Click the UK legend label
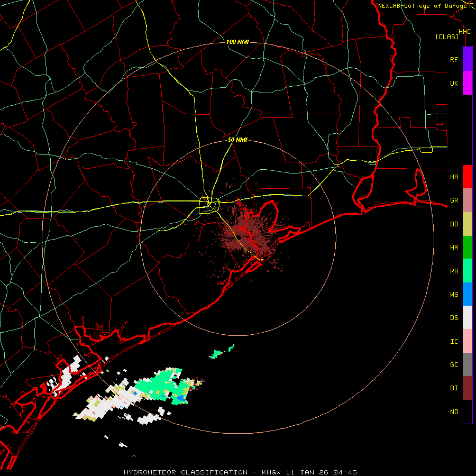This screenshot has width=476, height=476. pos(454,83)
